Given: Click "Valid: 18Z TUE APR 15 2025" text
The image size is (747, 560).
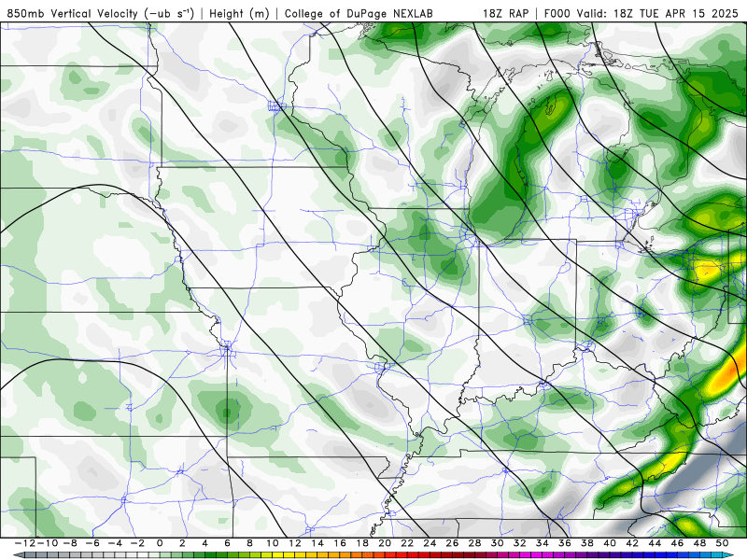Looking at the screenshot, I should (x=657, y=13).
